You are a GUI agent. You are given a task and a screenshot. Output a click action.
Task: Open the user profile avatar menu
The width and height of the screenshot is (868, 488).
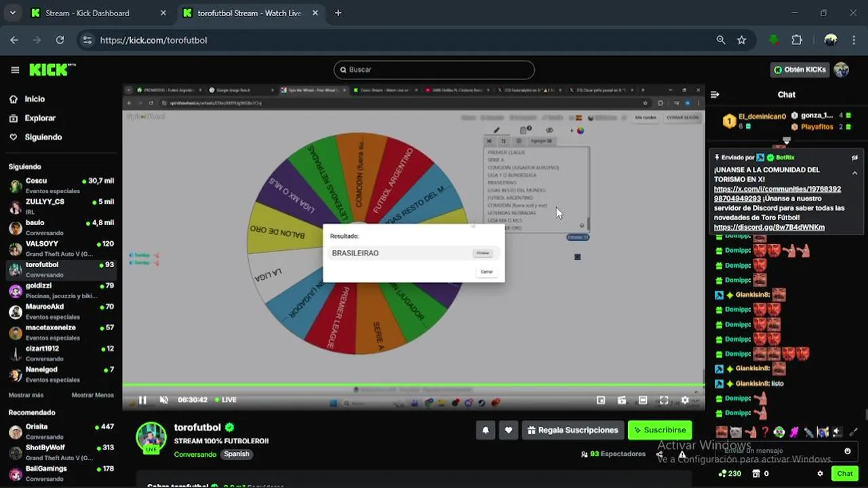[x=842, y=70]
